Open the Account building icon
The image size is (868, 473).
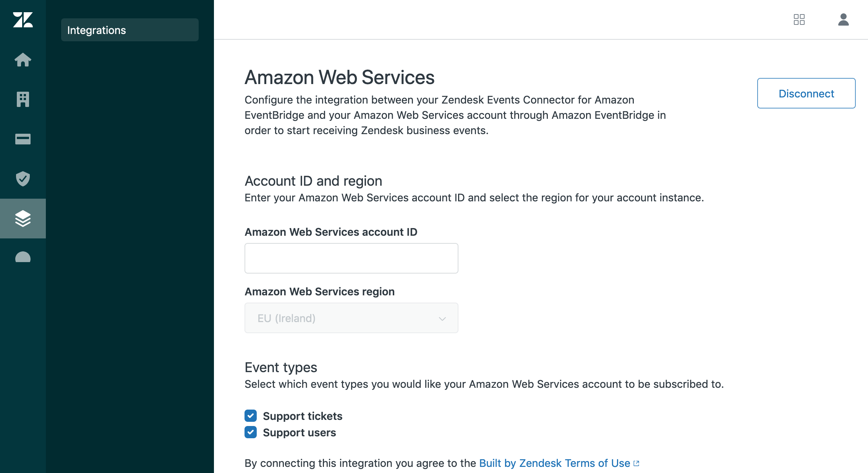(x=23, y=99)
